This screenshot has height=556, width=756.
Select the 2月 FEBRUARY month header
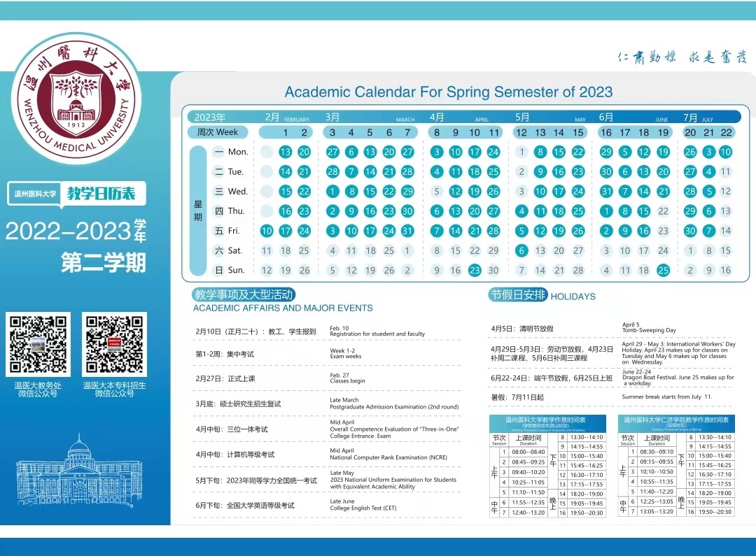[x=287, y=117]
